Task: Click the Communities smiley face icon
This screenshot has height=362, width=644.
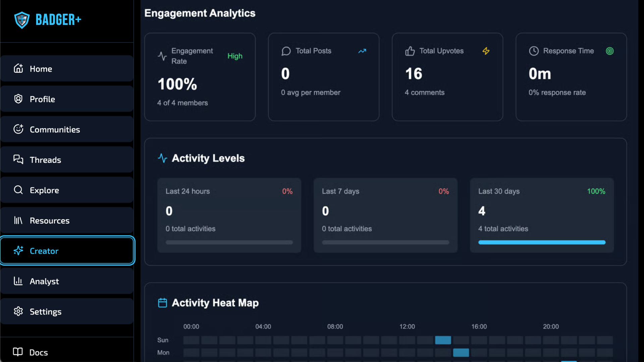Action: 18,129
